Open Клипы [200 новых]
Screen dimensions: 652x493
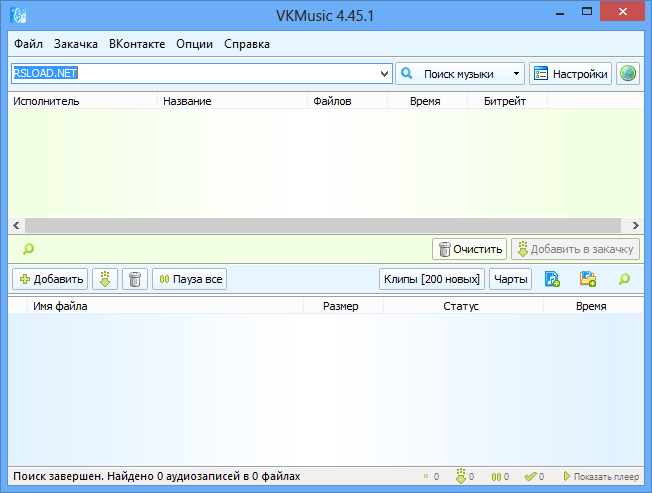[432, 279]
